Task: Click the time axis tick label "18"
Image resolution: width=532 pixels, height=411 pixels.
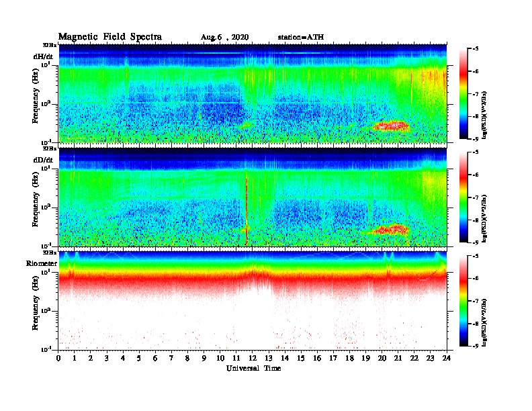Action: 349,359
